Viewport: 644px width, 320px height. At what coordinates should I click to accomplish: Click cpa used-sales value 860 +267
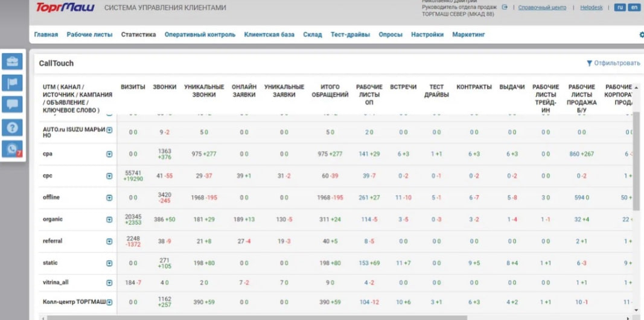click(x=582, y=154)
